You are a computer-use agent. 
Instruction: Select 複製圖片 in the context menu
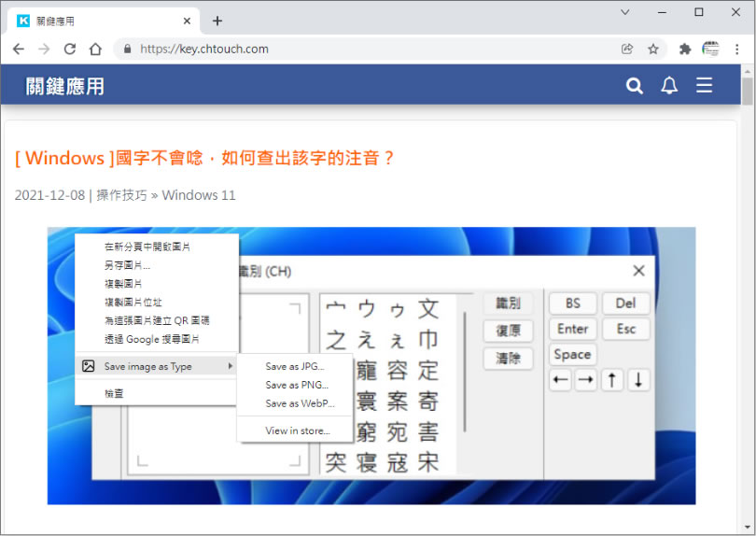pyautogui.click(x=157, y=283)
